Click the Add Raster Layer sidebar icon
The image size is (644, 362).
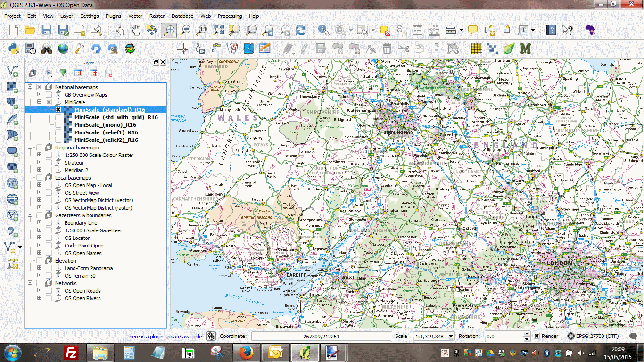pos(13,87)
